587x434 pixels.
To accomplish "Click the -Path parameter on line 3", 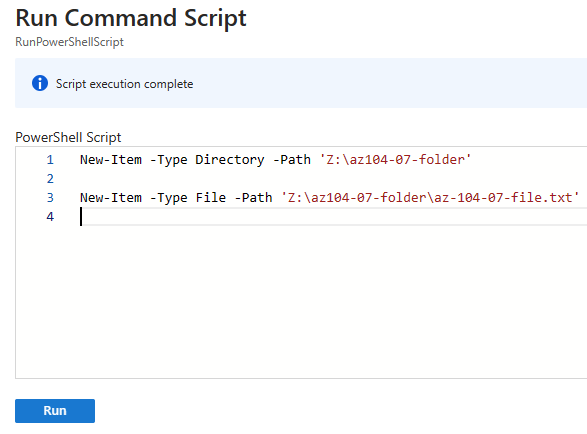I will [x=253, y=197].
